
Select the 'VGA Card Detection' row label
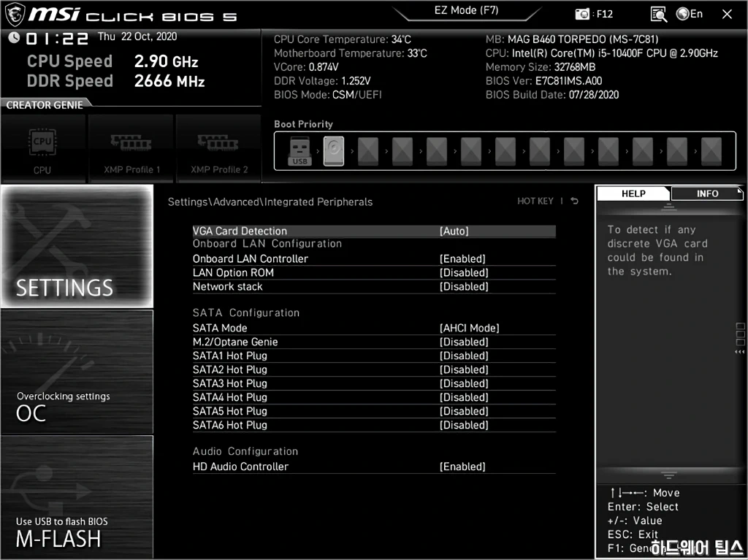point(240,231)
